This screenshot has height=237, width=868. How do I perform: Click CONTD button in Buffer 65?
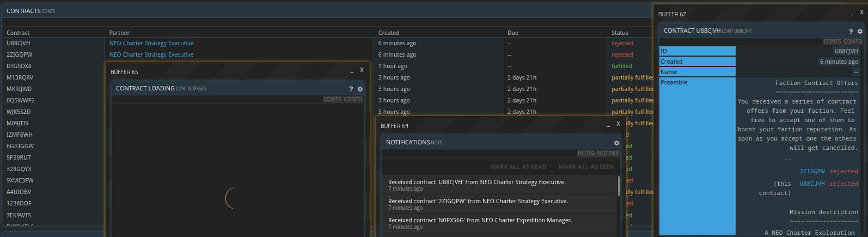pyautogui.click(x=353, y=99)
